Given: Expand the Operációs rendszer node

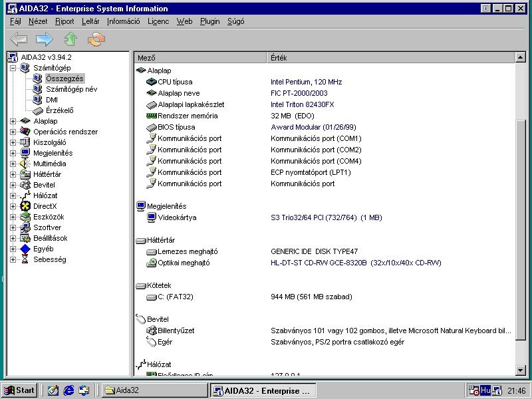Looking at the screenshot, I should click(13, 132).
